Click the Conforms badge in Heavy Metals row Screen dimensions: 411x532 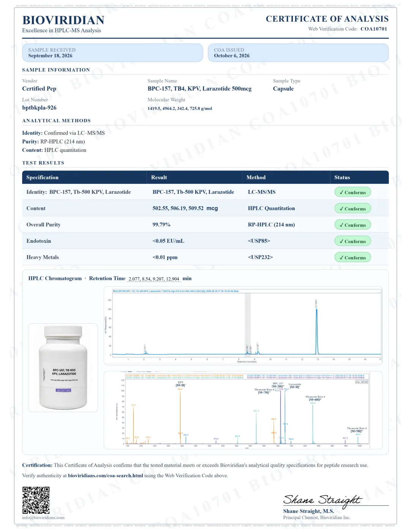(x=353, y=258)
